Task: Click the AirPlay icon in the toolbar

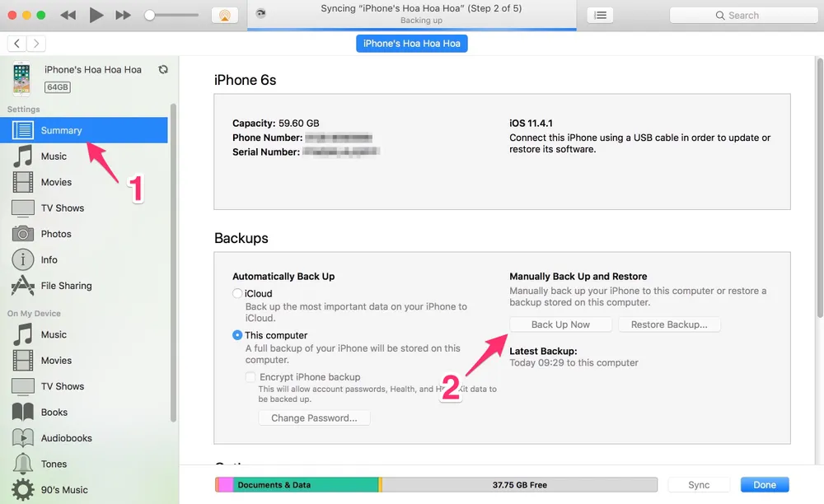Action: pos(224,15)
